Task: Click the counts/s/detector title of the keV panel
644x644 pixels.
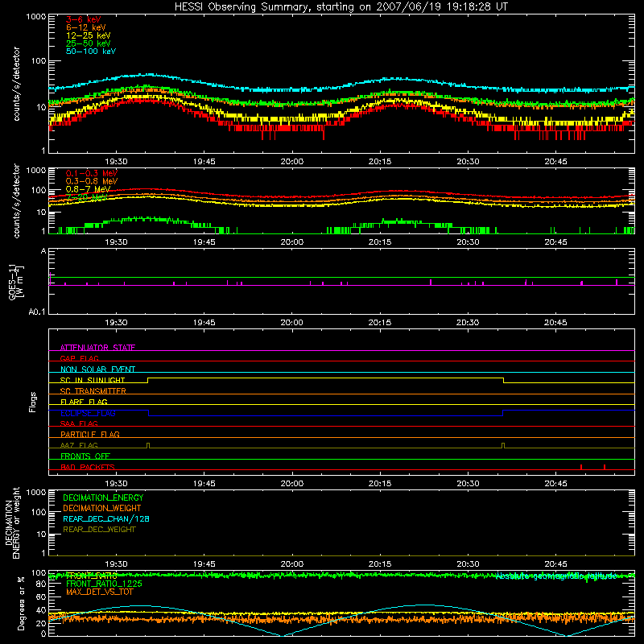Action: [16, 84]
